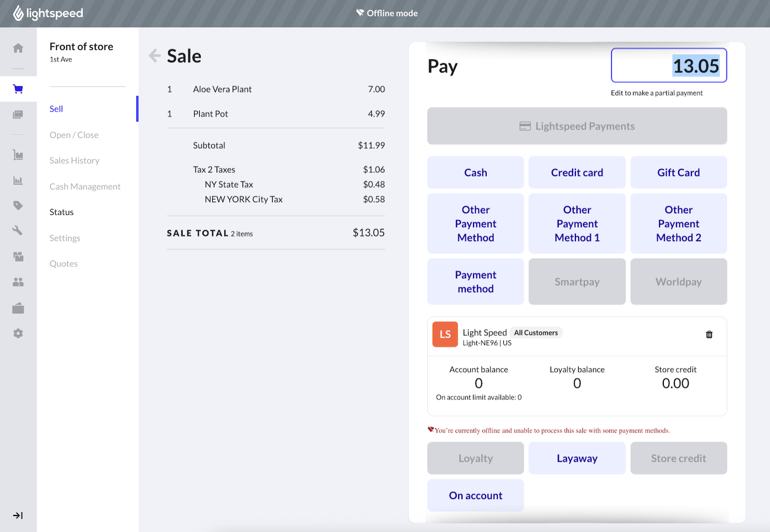This screenshot has height=532, width=770.
Task: Click the Subtotal $11.99 amount
Action: coord(371,146)
